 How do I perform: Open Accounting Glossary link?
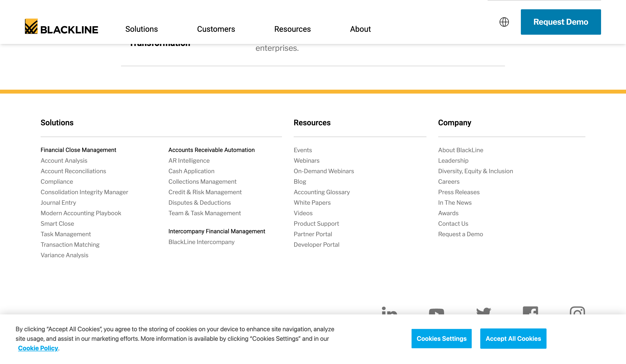pyautogui.click(x=322, y=192)
